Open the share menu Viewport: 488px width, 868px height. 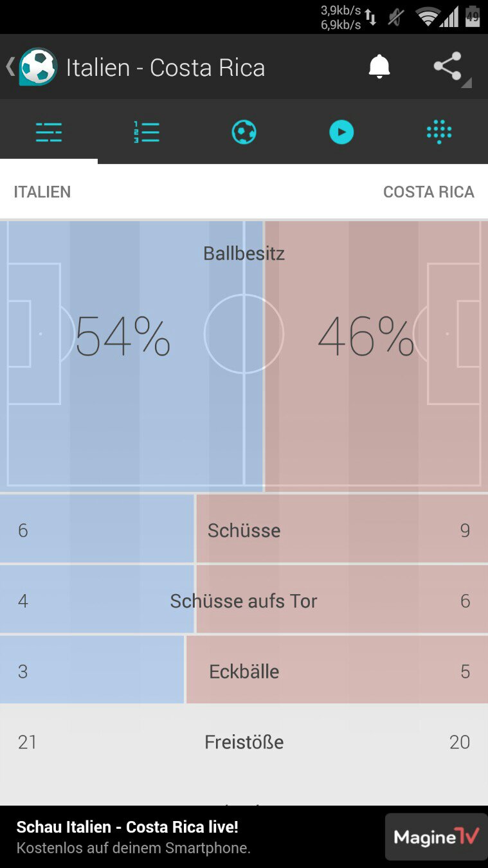(449, 67)
